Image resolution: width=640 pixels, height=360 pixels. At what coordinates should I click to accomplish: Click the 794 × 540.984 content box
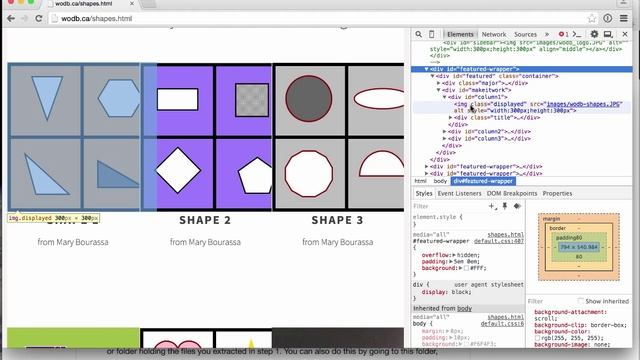[579, 247]
